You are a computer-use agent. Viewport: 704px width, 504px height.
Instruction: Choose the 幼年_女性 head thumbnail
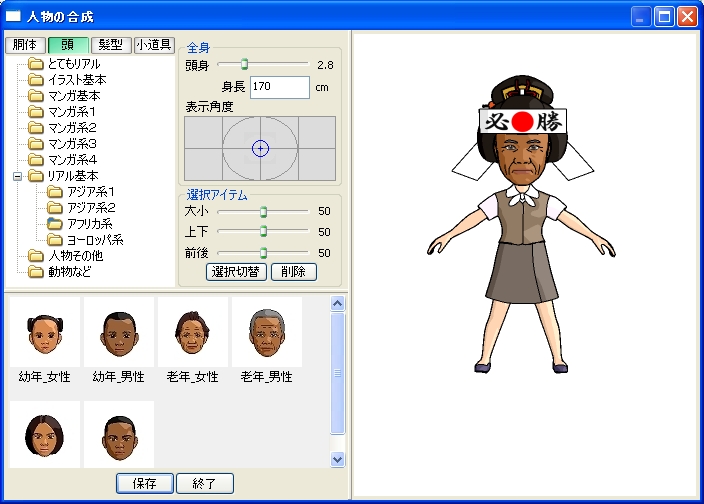(x=45, y=332)
